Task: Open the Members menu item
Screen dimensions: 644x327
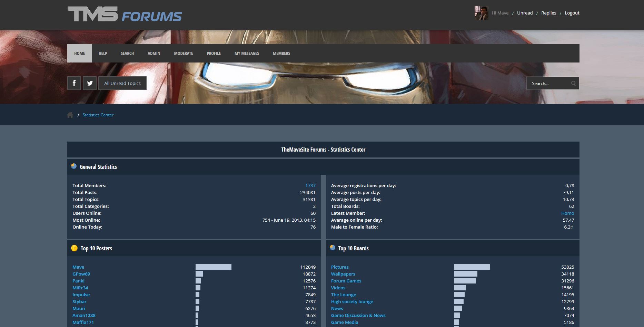Action: click(281, 53)
